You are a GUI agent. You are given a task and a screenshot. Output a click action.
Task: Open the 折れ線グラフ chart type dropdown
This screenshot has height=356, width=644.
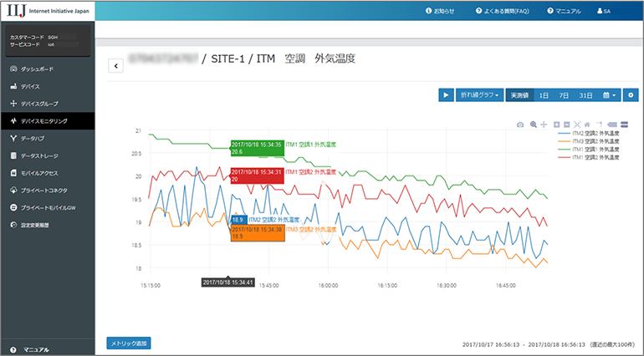coord(479,95)
